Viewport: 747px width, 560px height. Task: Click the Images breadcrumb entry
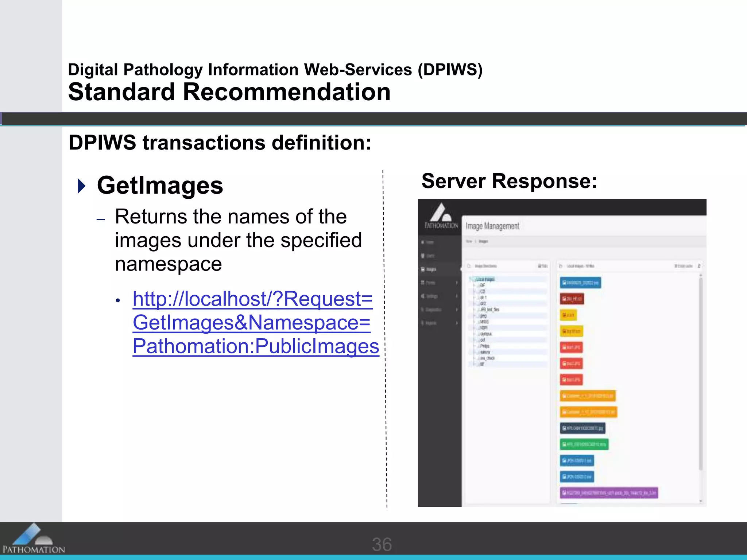483,241
